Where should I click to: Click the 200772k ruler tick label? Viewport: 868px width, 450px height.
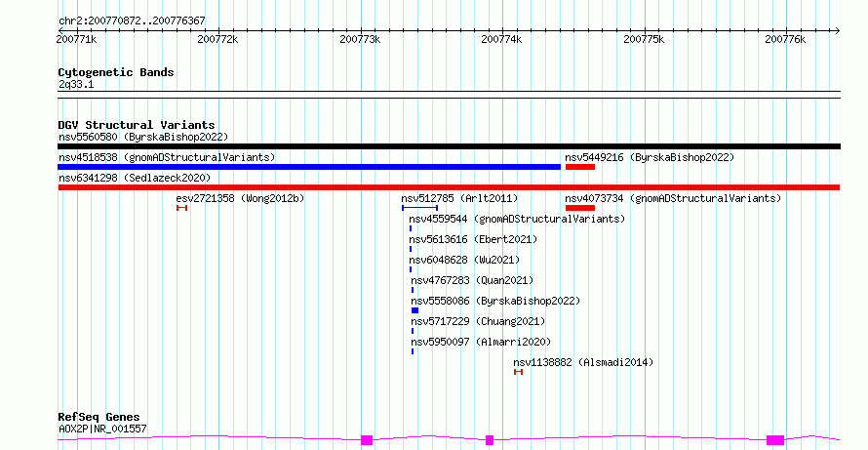(x=218, y=39)
